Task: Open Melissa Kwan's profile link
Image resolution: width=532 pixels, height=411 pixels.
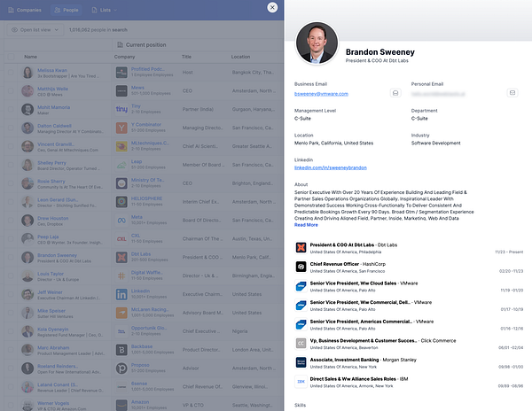Action: 52,70
